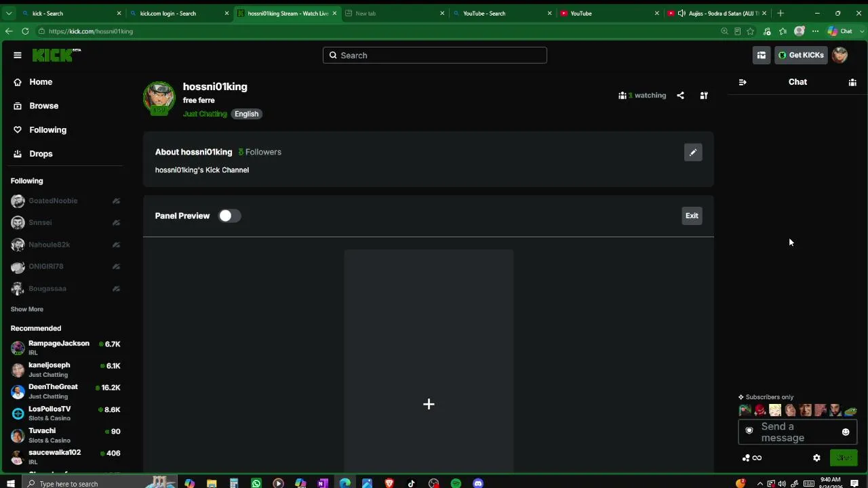The width and height of the screenshot is (868, 488).
Task: Open Windows Start menu
Action: (x=11, y=483)
